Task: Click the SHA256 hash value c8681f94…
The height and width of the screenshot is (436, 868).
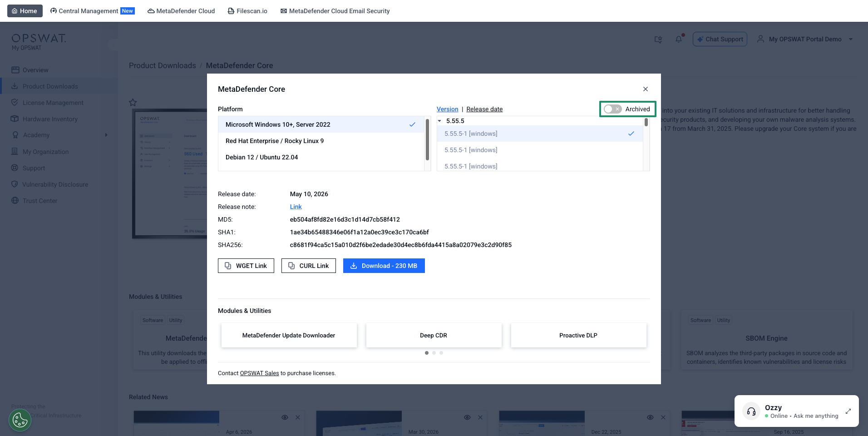Action: point(401,245)
